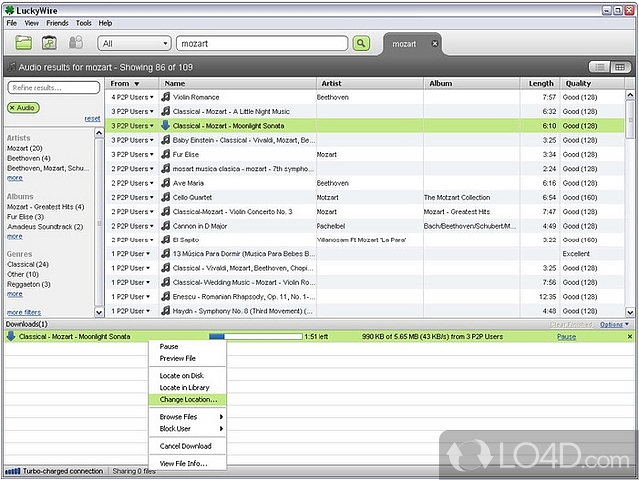
Task: Close the mozart search tab
Action: click(x=435, y=44)
